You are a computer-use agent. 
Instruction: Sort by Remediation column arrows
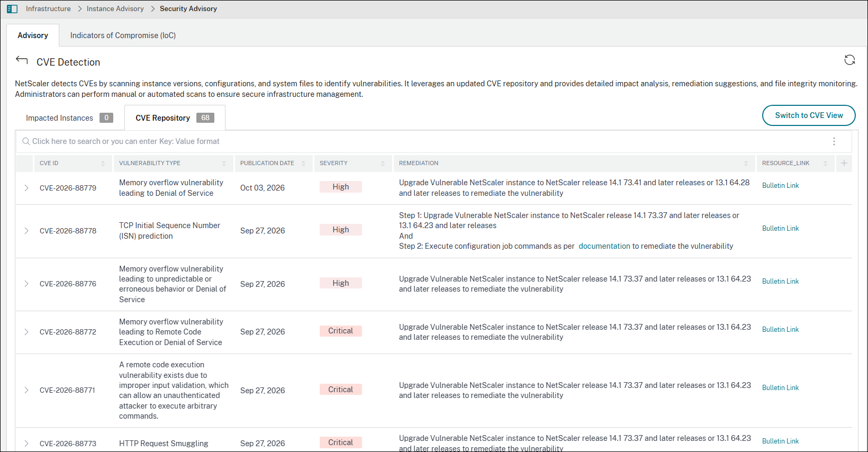coord(746,164)
